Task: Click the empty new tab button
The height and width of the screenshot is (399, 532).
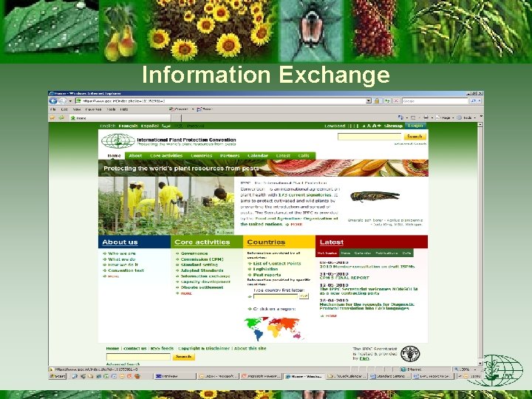Action: (x=176, y=118)
